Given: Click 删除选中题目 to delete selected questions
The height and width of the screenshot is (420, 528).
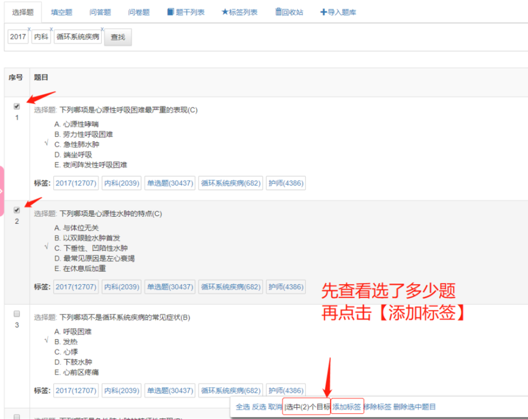Looking at the screenshot, I should (415, 407).
